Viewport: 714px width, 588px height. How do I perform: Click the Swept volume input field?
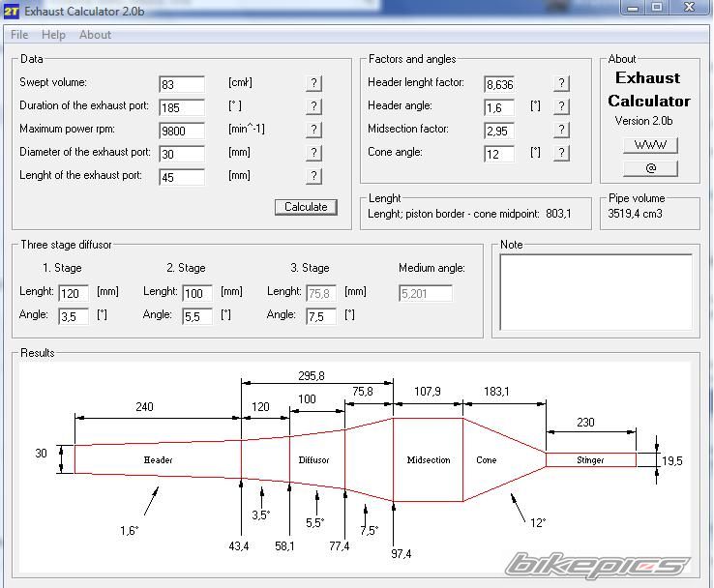point(182,84)
